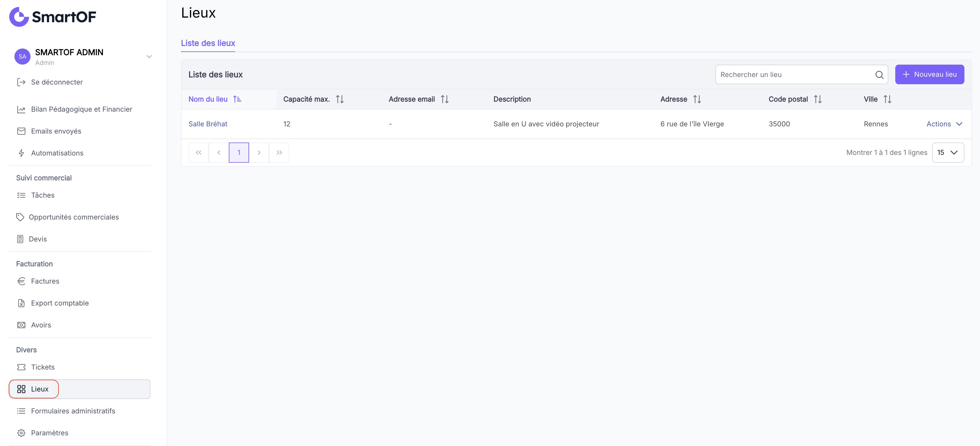
Task: Go to next page arrow
Action: [259, 152]
